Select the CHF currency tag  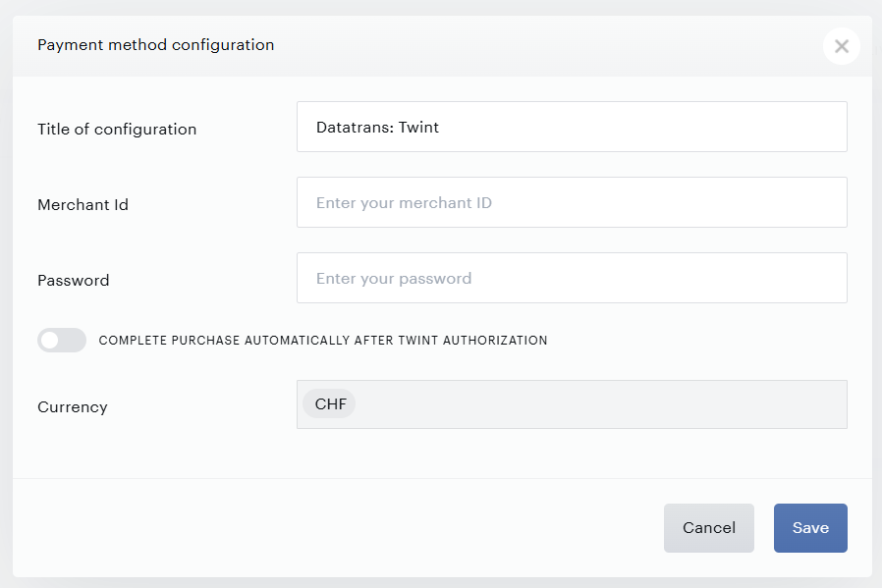click(x=330, y=403)
